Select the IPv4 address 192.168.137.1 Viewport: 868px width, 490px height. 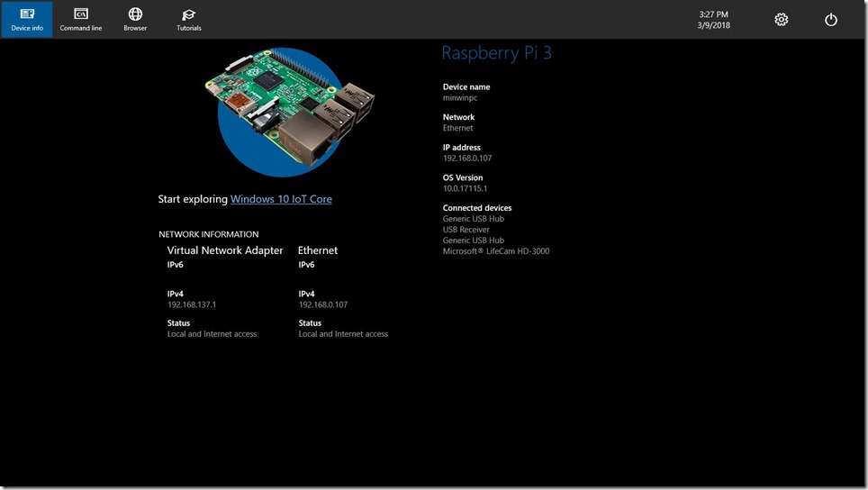click(192, 304)
